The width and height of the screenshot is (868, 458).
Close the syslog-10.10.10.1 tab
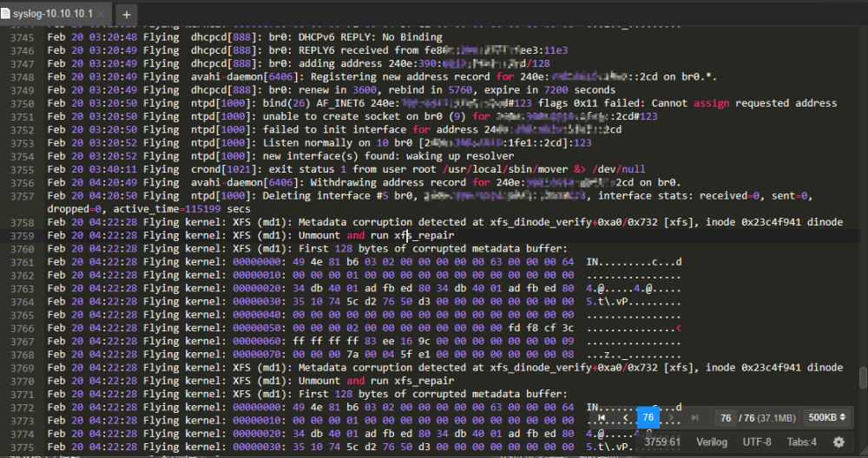[x=101, y=14]
